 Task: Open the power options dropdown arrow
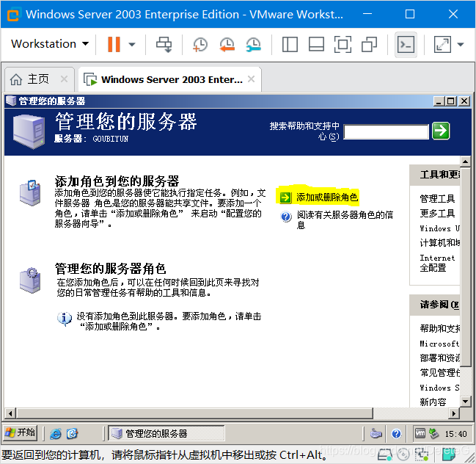132,44
